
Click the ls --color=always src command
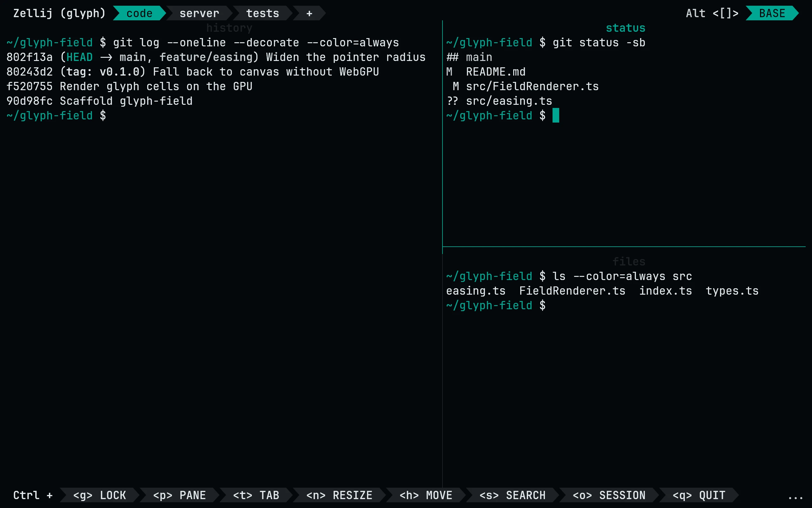click(x=622, y=276)
